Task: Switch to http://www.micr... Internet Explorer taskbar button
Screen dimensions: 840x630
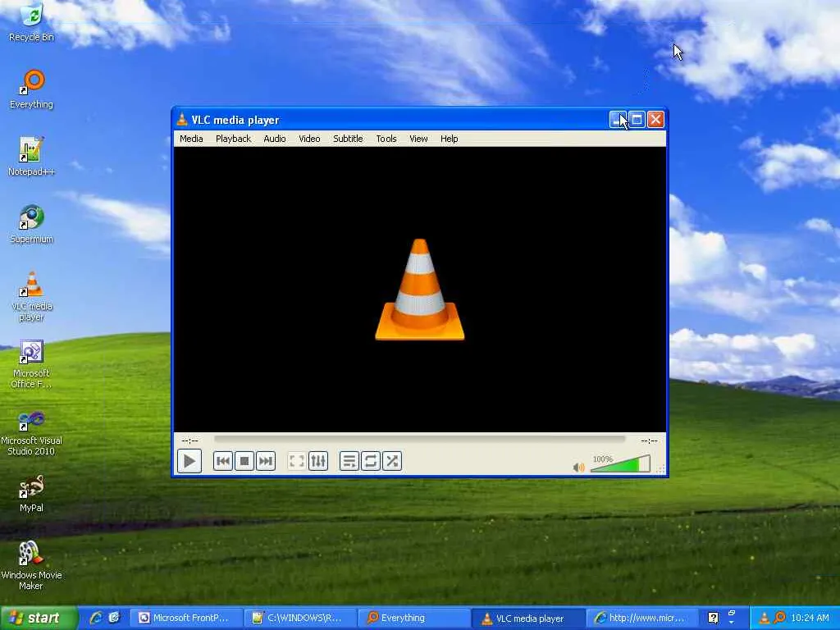Action: click(641, 618)
